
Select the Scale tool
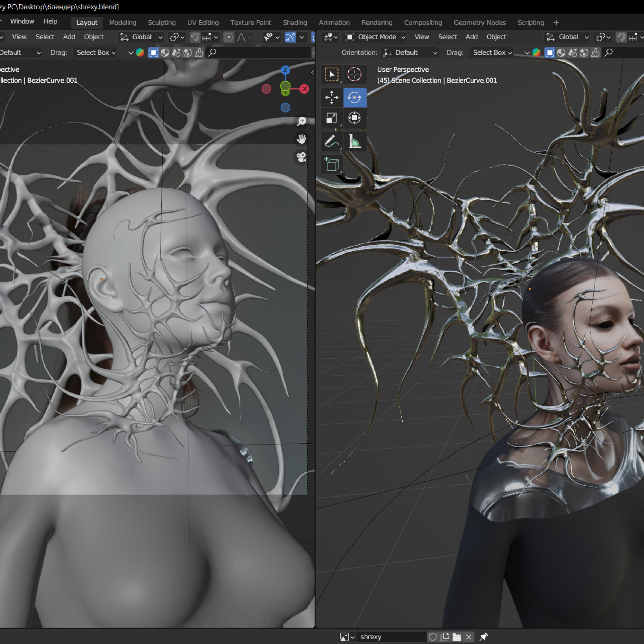[332, 118]
